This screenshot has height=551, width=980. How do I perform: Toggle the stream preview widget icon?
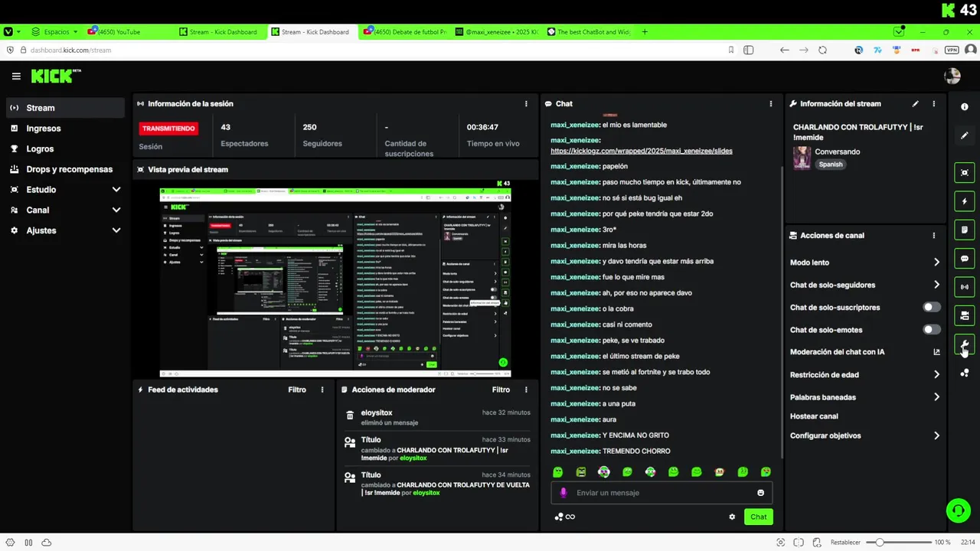pos(965,173)
